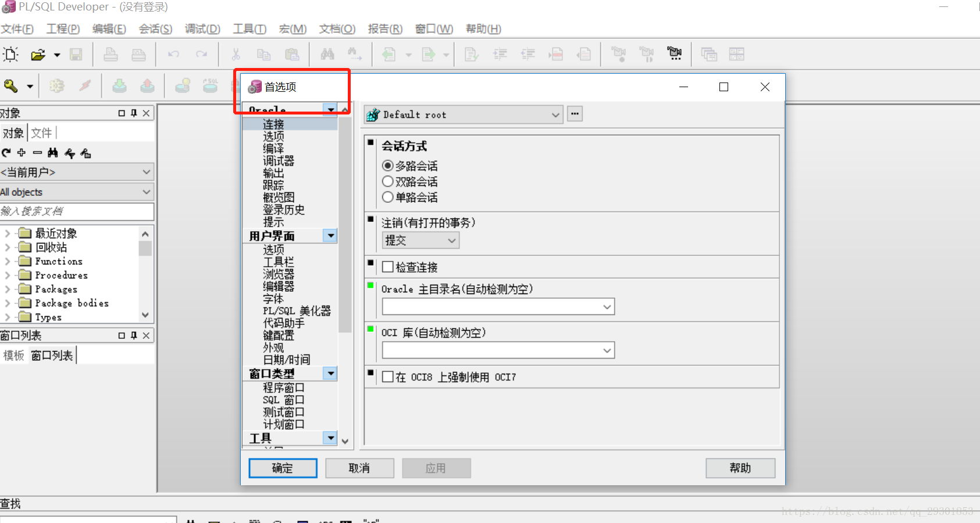The width and height of the screenshot is (980, 523).
Task: Switch to the 文件 tab in object browser
Action: [41, 133]
